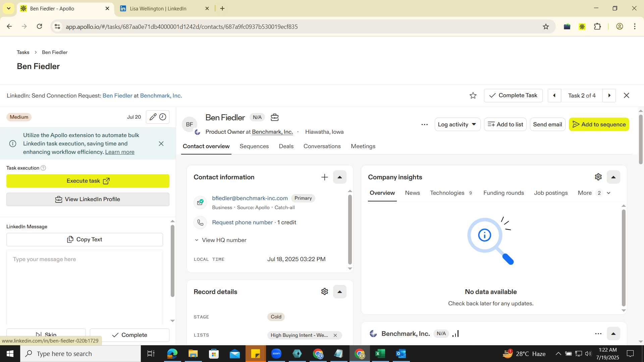View site information icon in address bar
This screenshot has width=644, height=362.
pos(57,26)
